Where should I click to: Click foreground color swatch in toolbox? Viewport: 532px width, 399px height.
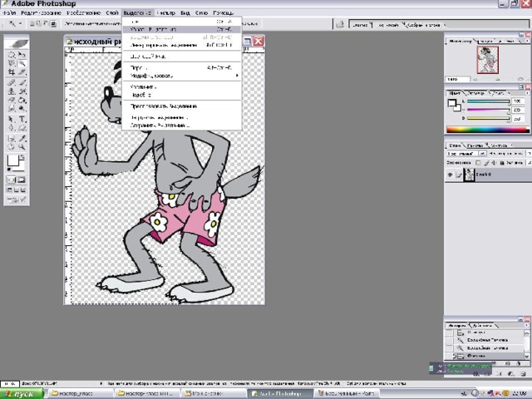click(12, 160)
